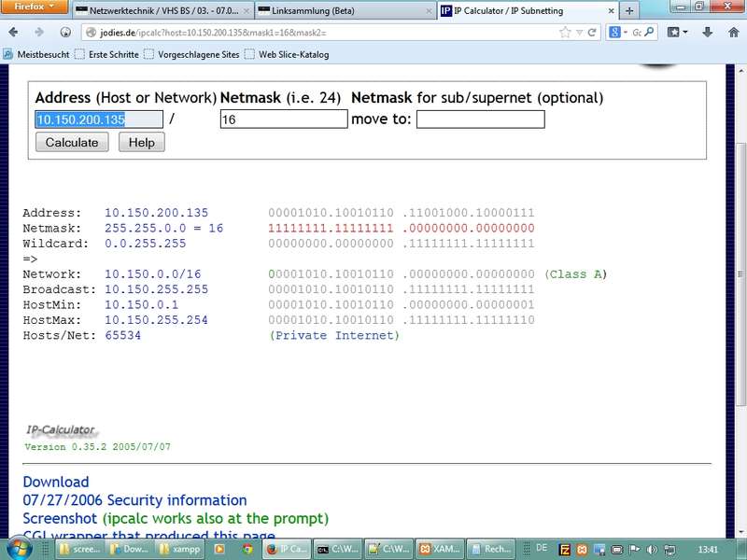Click the forward navigation arrow
This screenshot has width=747, height=560.
click(39, 33)
